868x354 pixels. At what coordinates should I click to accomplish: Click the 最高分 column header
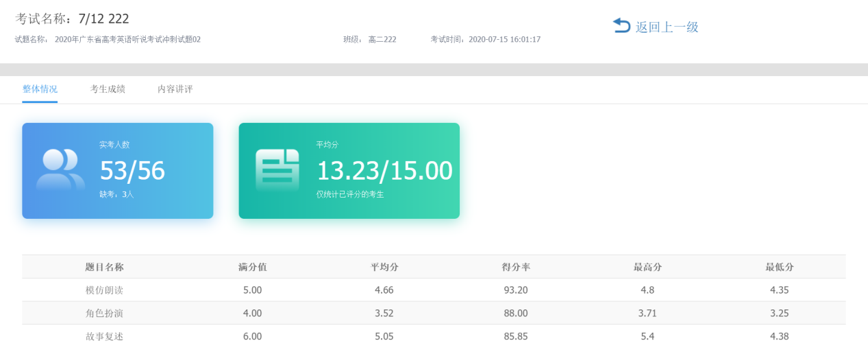click(647, 267)
